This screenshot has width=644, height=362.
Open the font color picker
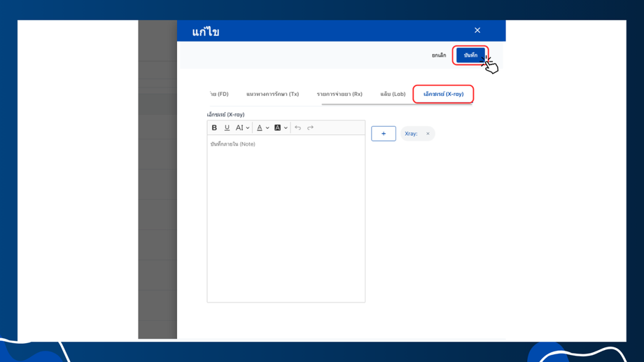(263, 128)
